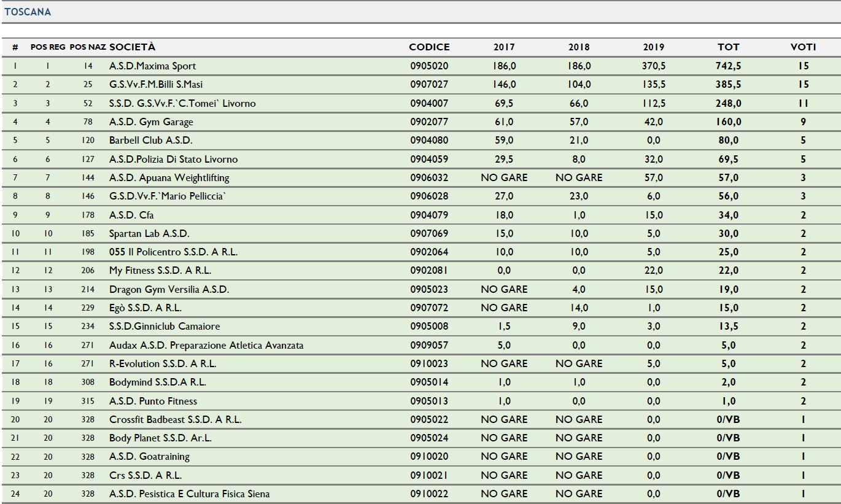Click R-Evolution S.S.D. A R.L. name
The height and width of the screenshot is (504, 841).
tap(163, 363)
